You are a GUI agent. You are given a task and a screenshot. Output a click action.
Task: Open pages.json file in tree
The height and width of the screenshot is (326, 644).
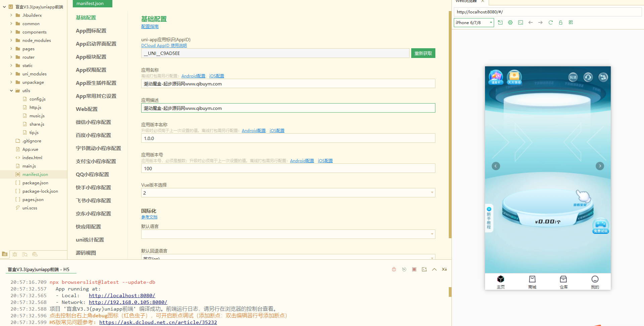[x=33, y=200]
